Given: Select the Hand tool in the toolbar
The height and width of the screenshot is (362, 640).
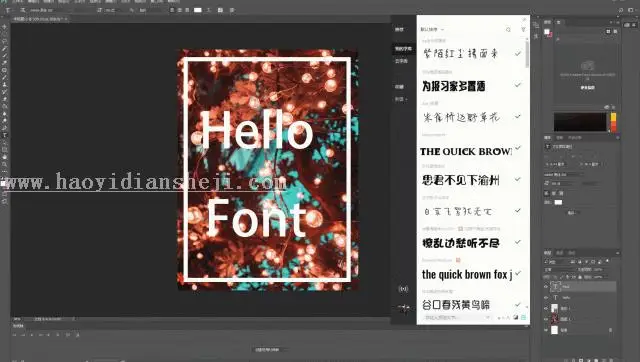Looking at the screenshot, I should [4, 157].
